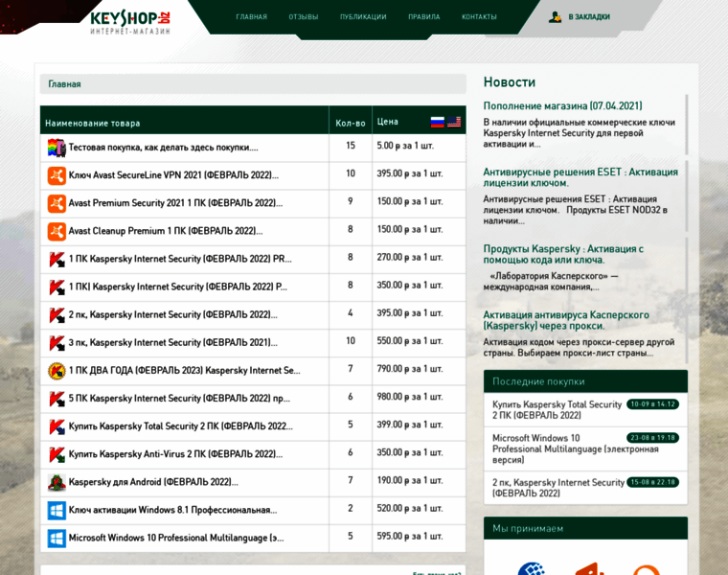This screenshot has height=575, width=728.
Task: Open 5 ПК Kaspersky Internet Security product
Action: coord(179,399)
